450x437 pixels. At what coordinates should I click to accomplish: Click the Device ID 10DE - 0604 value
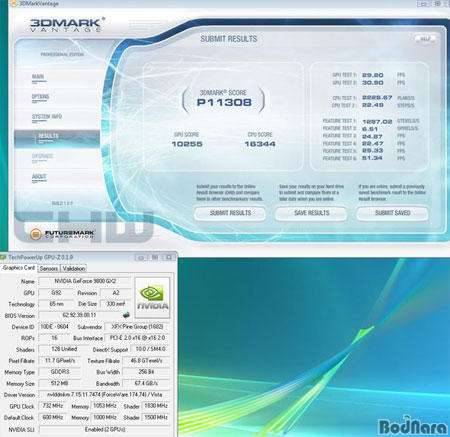(54, 327)
